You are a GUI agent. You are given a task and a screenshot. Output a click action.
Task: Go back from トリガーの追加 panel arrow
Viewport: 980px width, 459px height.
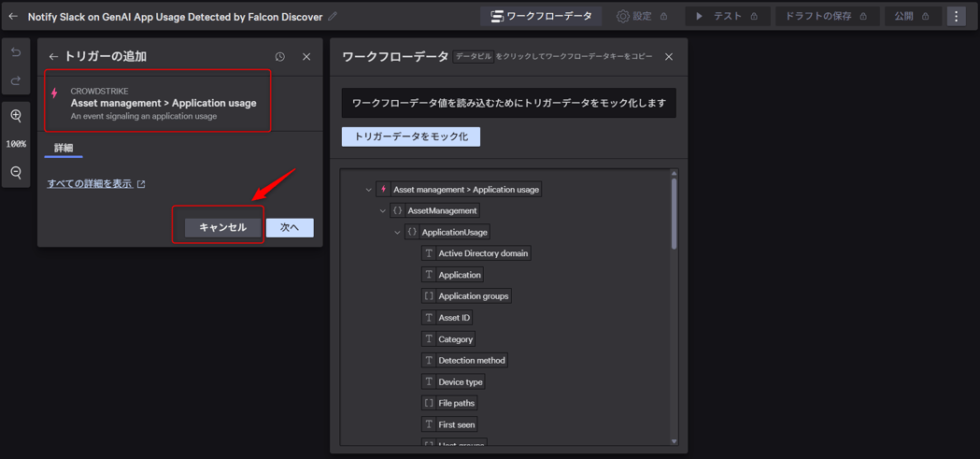coord(54,56)
